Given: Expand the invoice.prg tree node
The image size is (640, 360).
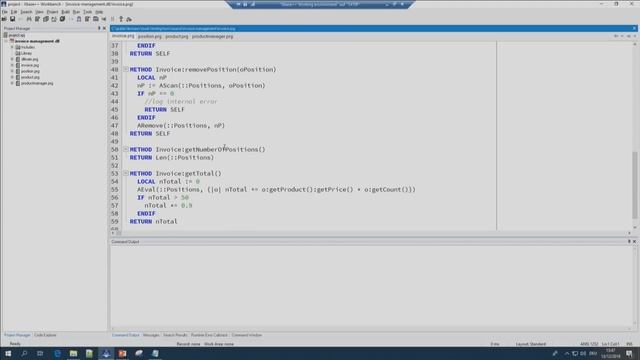Looking at the screenshot, I should point(12,65).
